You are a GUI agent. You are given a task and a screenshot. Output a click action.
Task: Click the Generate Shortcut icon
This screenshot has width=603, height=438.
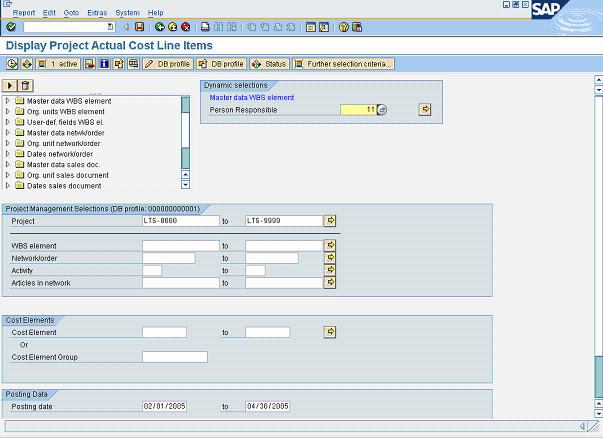(324, 27)
